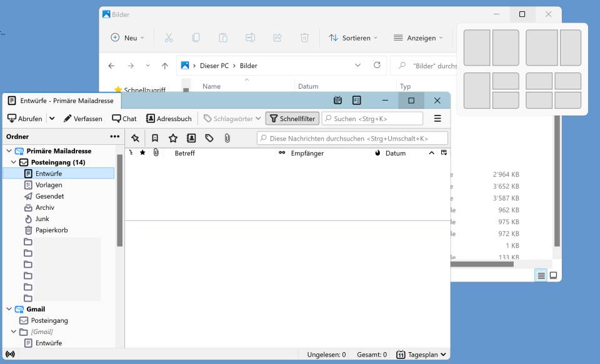Pin the current quick filter settings
The width and height of the screenshot is (600, 364).
(134, 137)
